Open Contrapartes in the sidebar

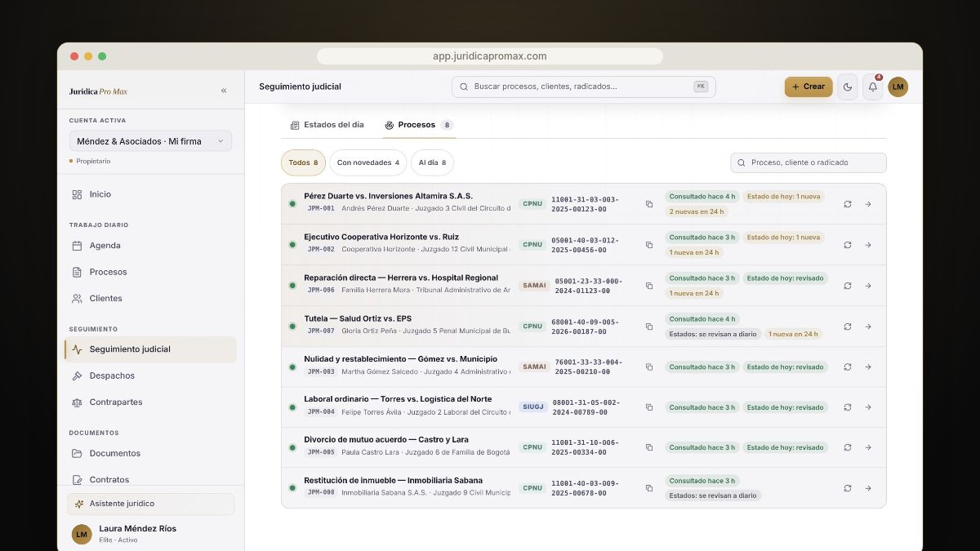pos(150,402)
